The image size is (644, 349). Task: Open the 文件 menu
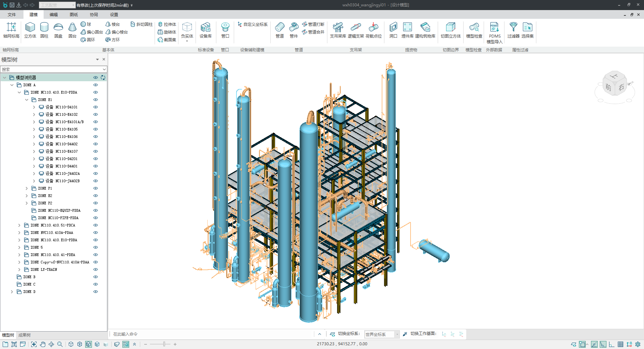click(x=12, y=15)
